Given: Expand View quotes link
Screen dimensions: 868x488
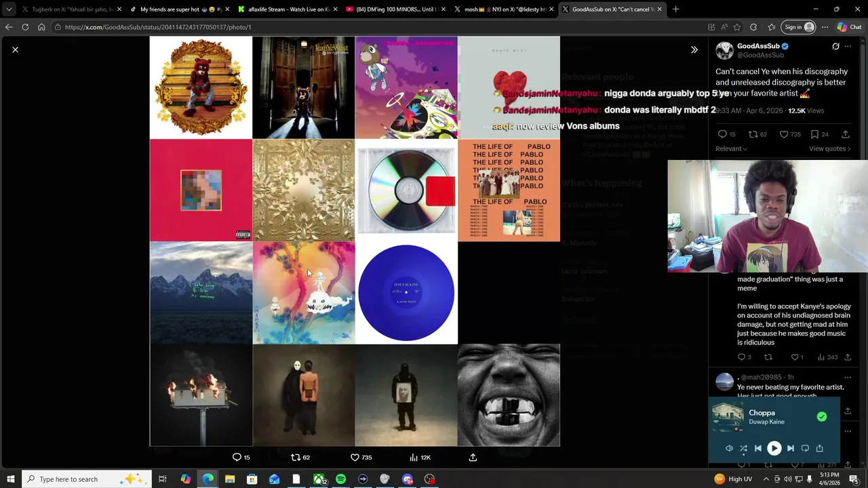Looking at the screenshot, I should pos(830,148).
